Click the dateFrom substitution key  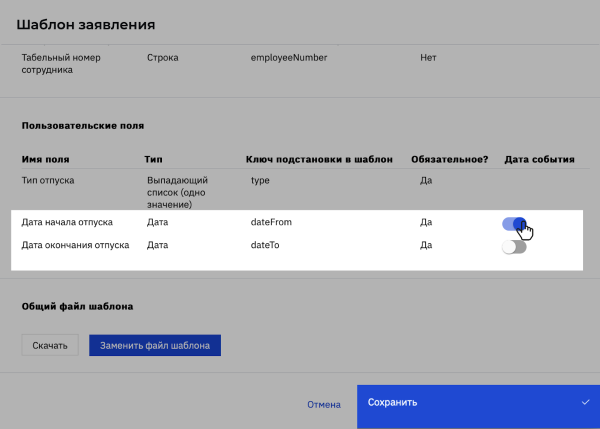(x=271, y=222)
